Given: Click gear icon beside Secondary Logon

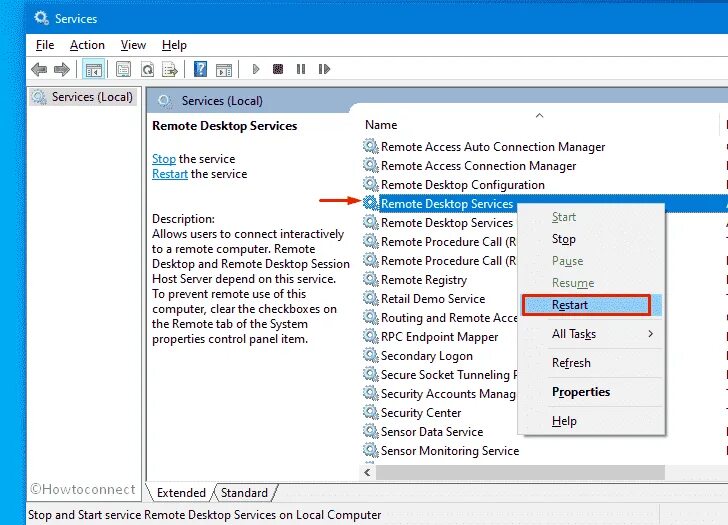Looking at the screenshot, I should 370,355.
